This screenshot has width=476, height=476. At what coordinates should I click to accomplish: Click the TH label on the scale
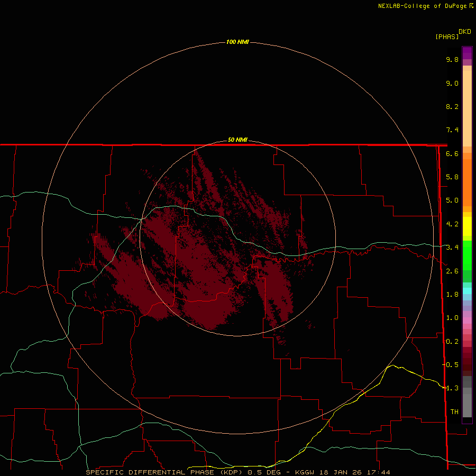pyautogui.click(x=454, y=412)
